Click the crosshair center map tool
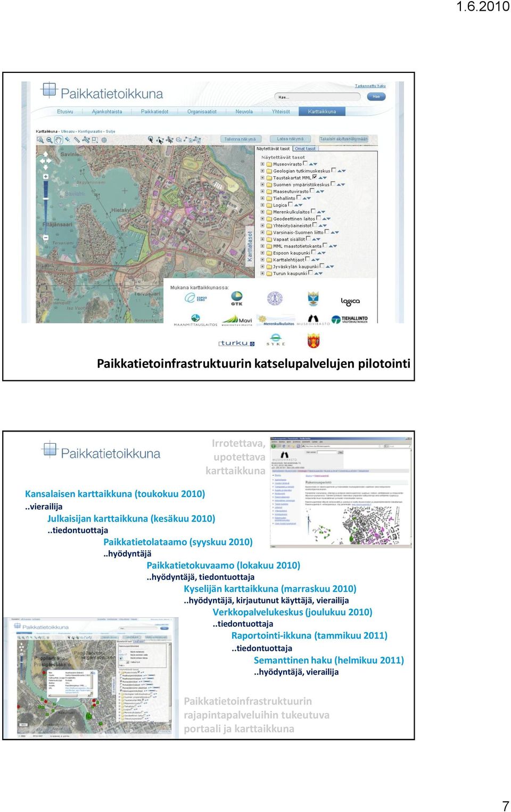Screen dimensions: 511x812 (x=104, y=140)
